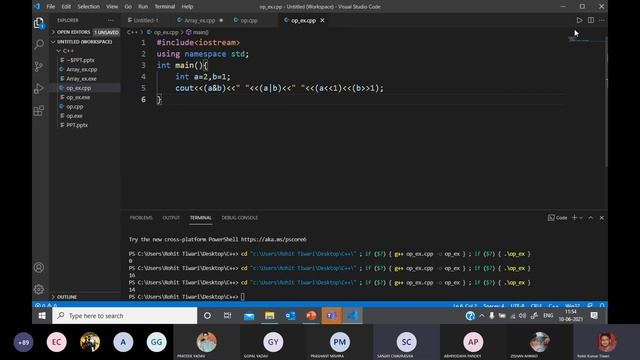Switch to the Array_ex.cpp tab
Viewport: 640px width, 360px height.
(x=200, y=20)
